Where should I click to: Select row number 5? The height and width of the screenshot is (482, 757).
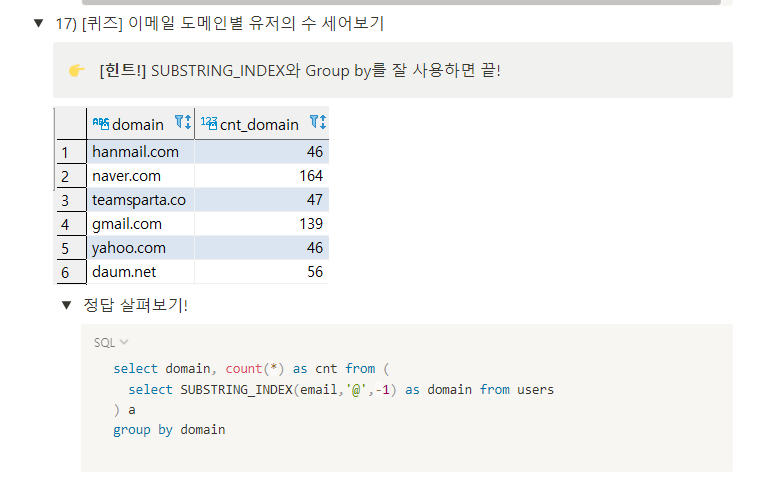pos(70,249)
